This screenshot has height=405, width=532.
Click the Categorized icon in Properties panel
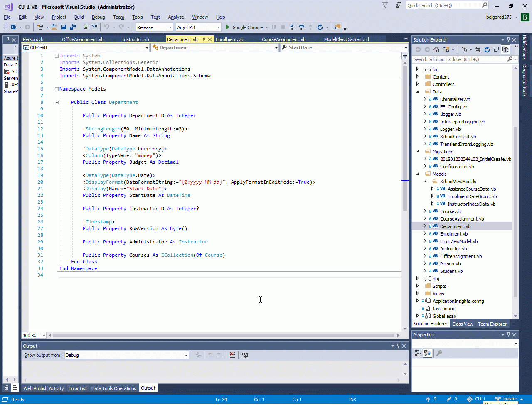click(x=418, y=353)
